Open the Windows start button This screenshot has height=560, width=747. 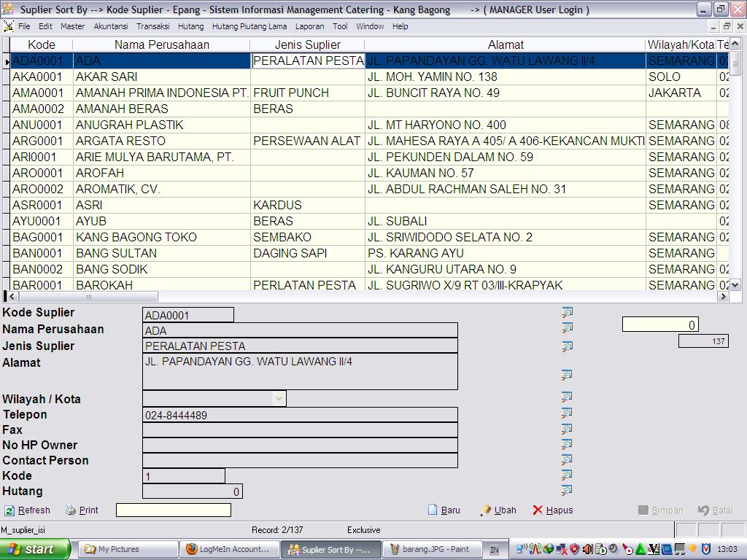(36, 549)
